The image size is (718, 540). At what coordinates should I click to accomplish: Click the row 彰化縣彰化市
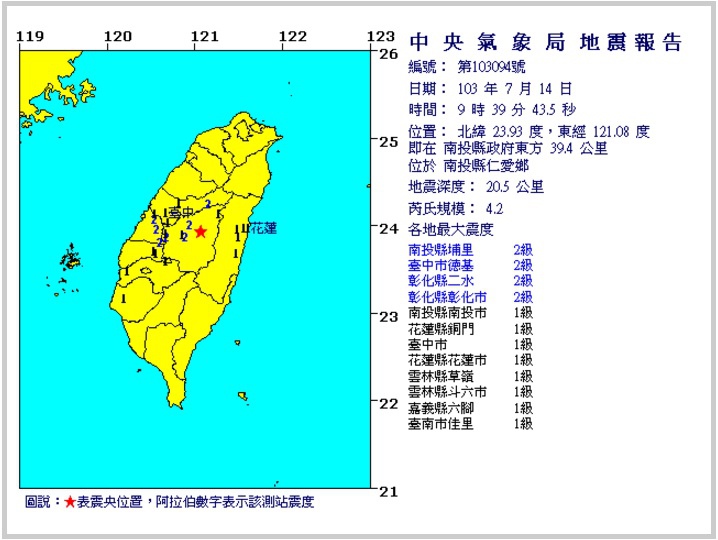[x=470, y=297]
